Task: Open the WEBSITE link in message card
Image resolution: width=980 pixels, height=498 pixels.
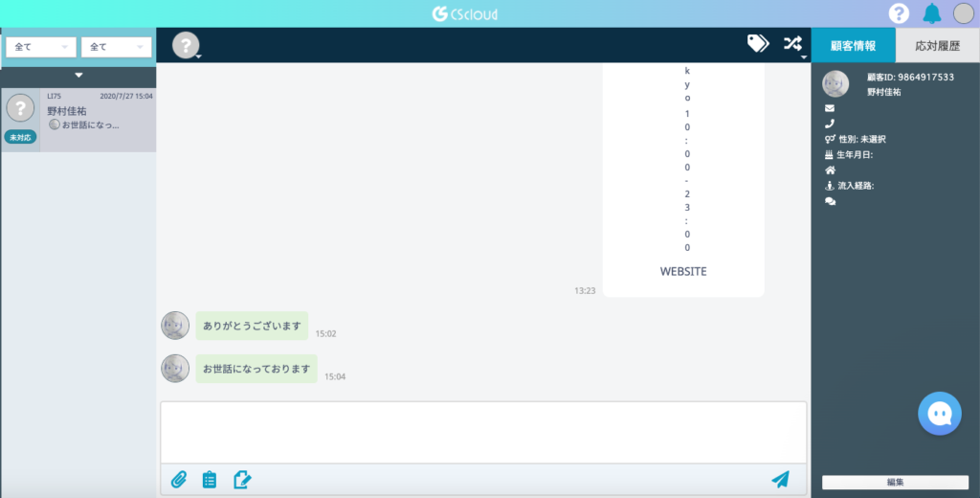Action: pos(683,272)
